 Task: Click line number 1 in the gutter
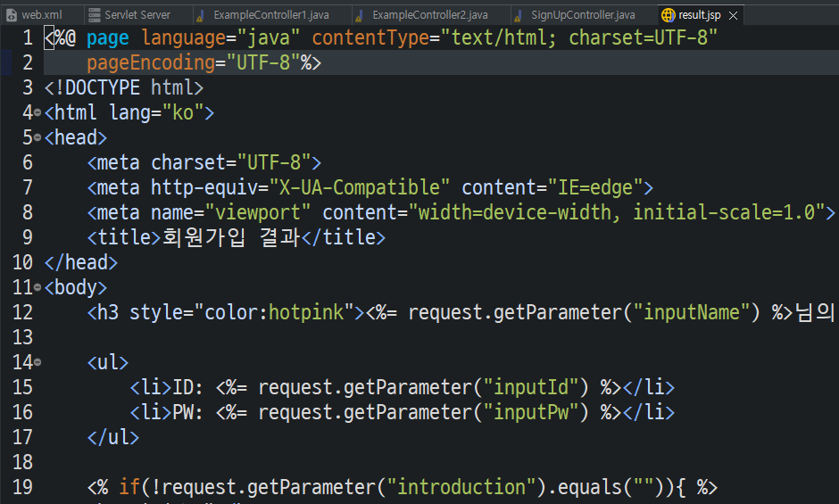pos(28,38)
